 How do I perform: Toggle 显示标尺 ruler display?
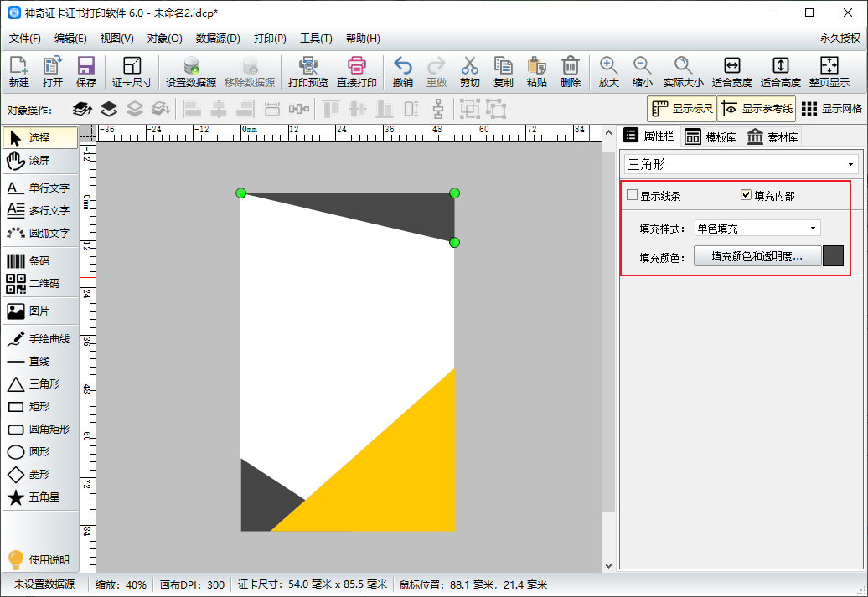point(681,109)
